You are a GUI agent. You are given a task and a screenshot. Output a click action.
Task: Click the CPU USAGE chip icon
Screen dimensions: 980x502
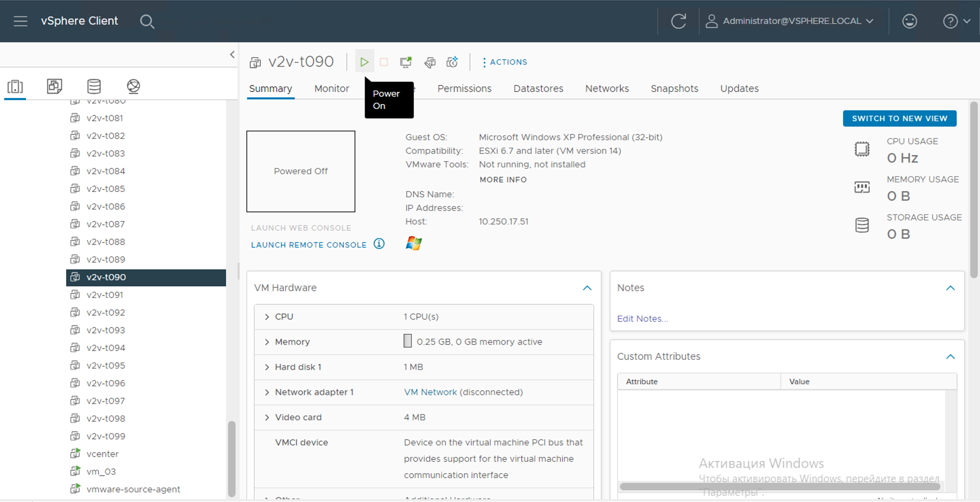pyautogui.click(x=862, y=149)
